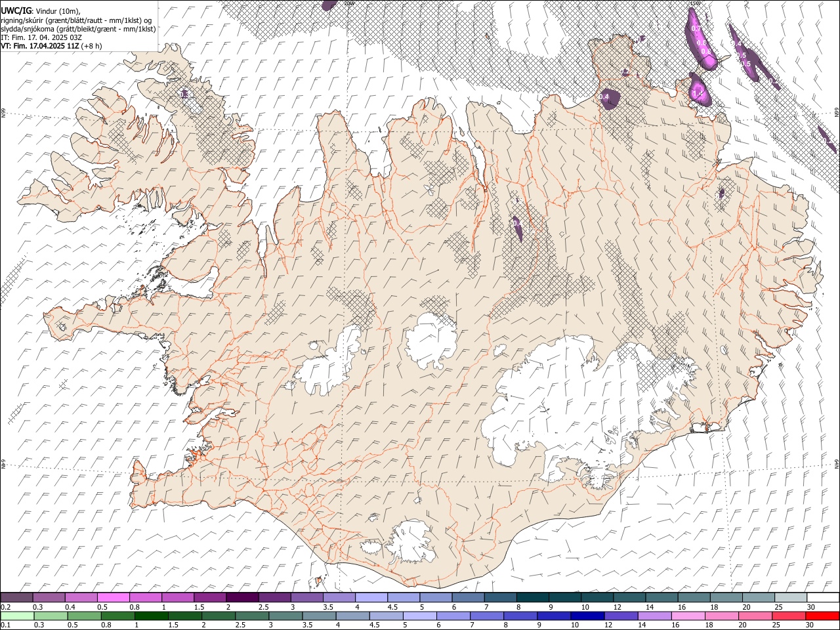Select lilac 14 swatch on rain scale

click(654, 616)
